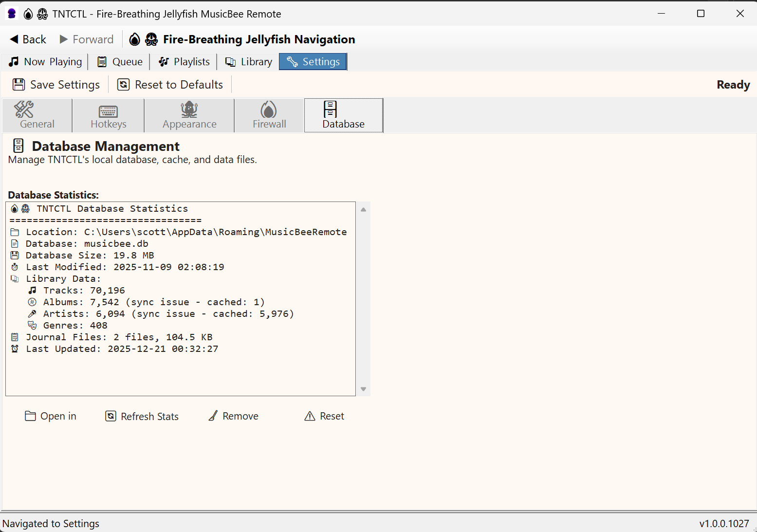This screenshot has width=757, height=532.
Task: Click the Remove brush icon
Action: tap(213, 416)
